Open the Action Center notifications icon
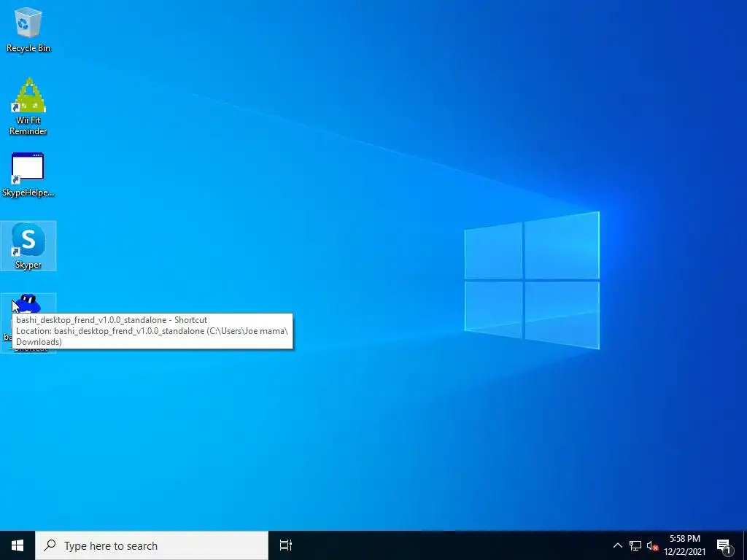Screen dimensions: 747x560 point(724,545)
